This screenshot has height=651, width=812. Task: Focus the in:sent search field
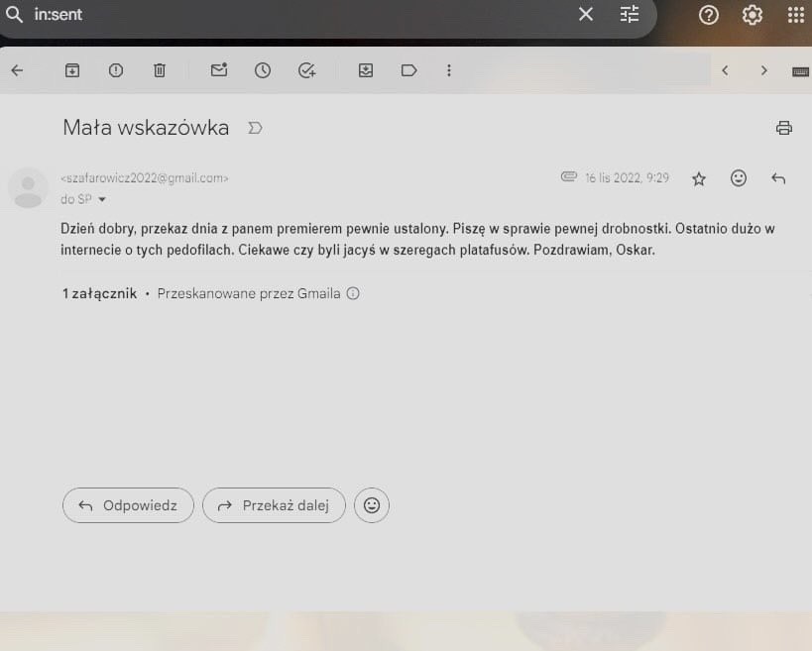click(300, 15)
